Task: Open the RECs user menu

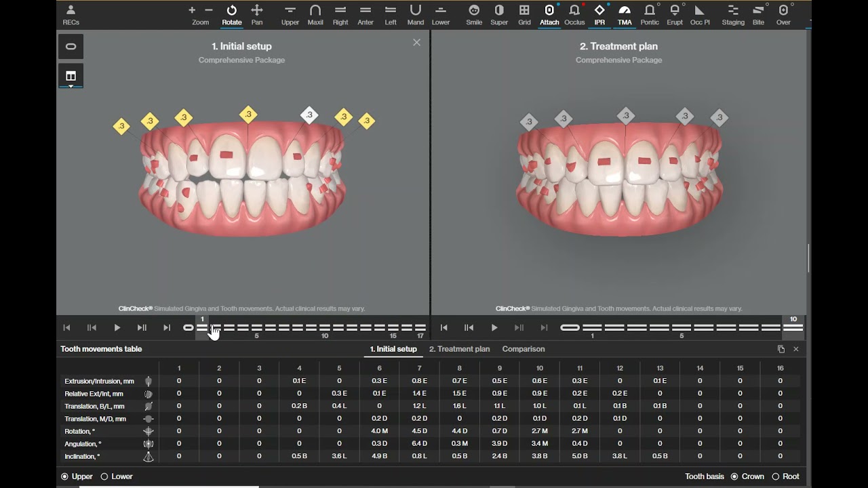Action: coord(71,14)
